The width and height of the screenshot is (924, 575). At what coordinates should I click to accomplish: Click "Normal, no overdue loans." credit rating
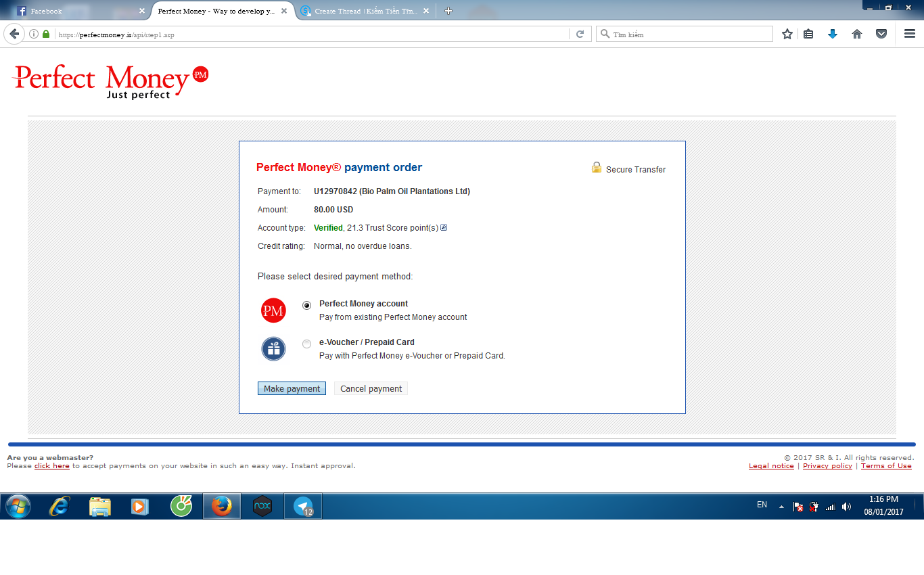point(363,246)
